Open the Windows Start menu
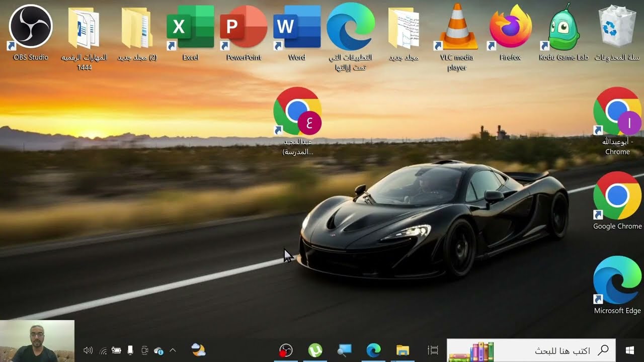Viewport: 644px width, 362px height. point(630,350)
